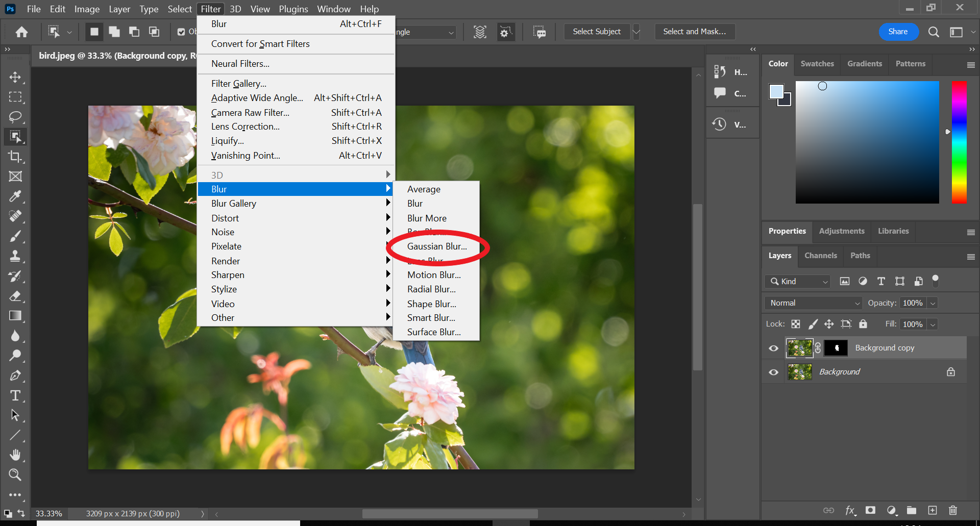This screenshot has width=980, height=526.
Task: Toggle the options bar checkbox
Action: tap(181, 32)
